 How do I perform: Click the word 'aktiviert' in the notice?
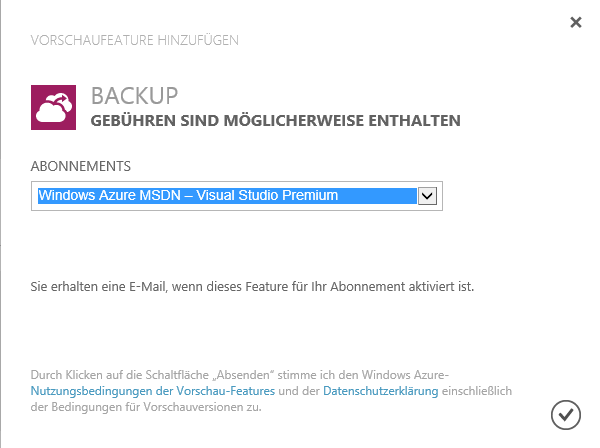tap(413, 287)
